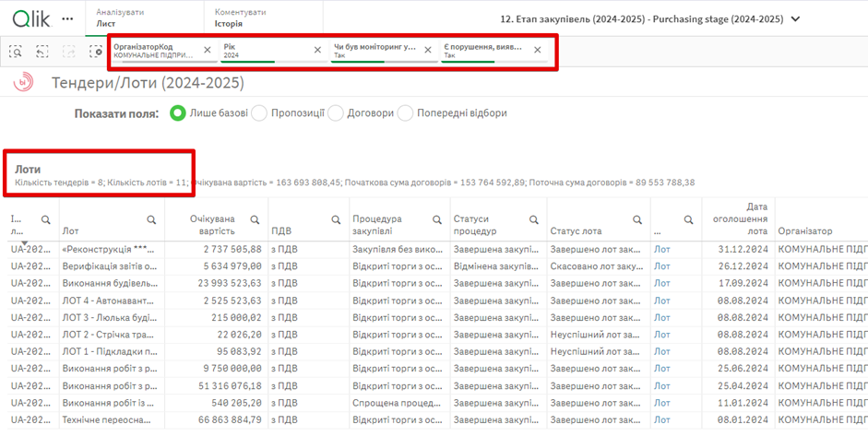Step back in selections history
The height and width of the screenshot is (448, 868).
coord(42,52)
